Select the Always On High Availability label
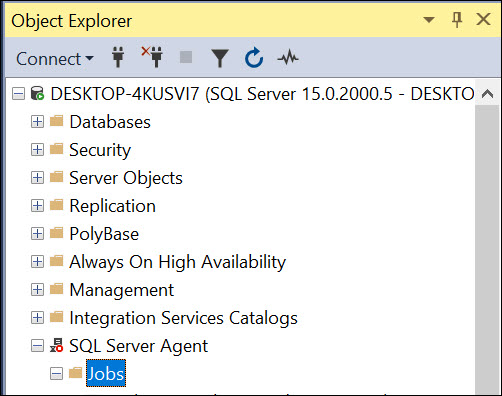Image resolution: width=502 pixels, height=396 pixels. [x=178, y=262]
